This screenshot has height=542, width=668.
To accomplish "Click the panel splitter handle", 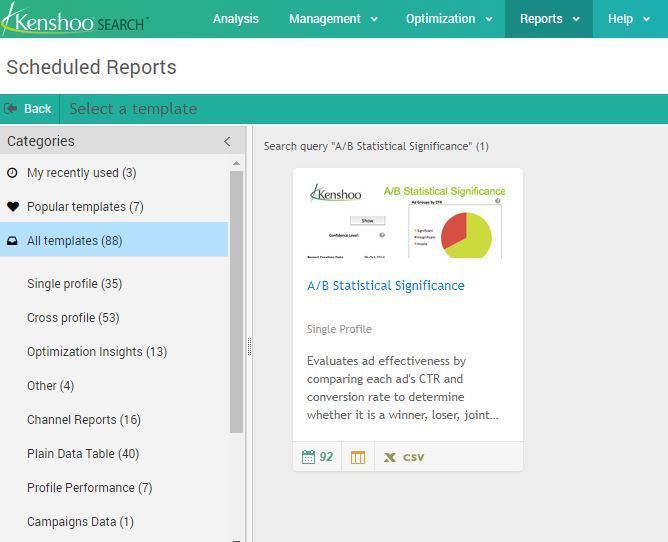I will [x=250, y=346].
